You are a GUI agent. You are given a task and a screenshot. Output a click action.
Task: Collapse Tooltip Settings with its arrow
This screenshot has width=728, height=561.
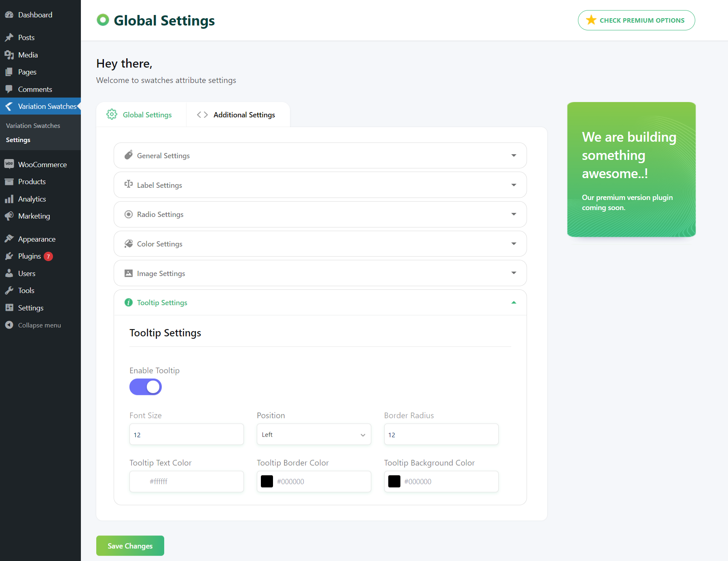click(x=514, y=302)
